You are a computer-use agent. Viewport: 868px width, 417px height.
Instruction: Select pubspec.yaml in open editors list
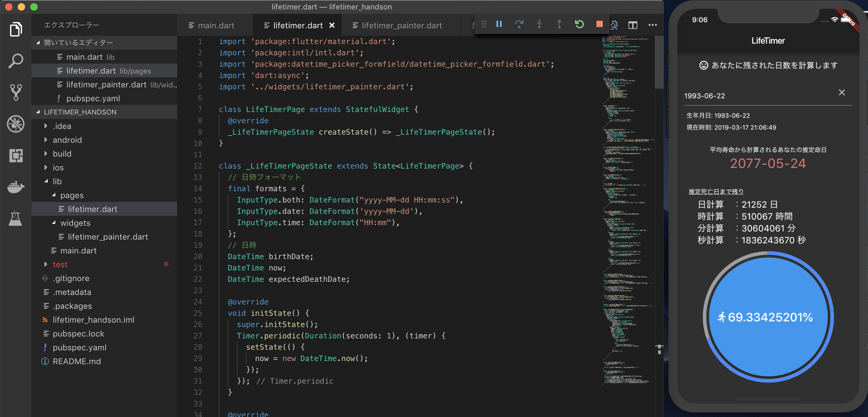click(104, 98)
